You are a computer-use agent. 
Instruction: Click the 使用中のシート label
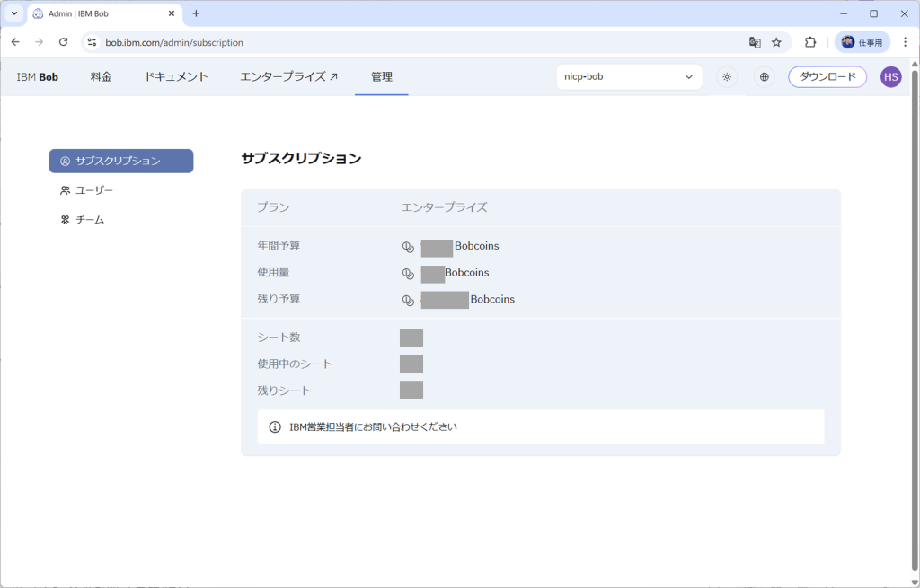(295, 364)
